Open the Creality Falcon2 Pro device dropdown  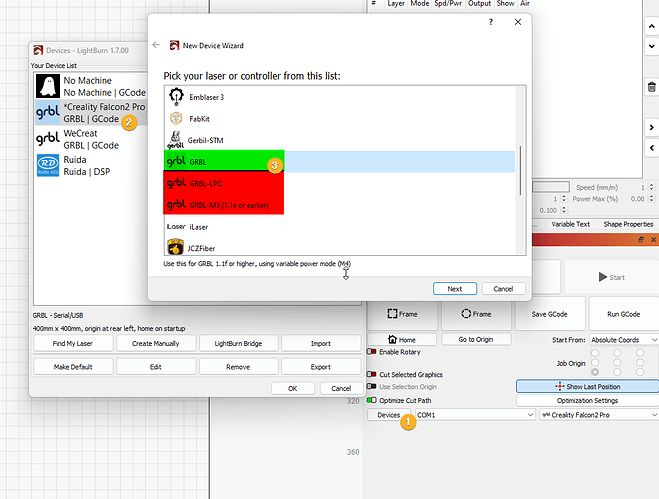599,415
